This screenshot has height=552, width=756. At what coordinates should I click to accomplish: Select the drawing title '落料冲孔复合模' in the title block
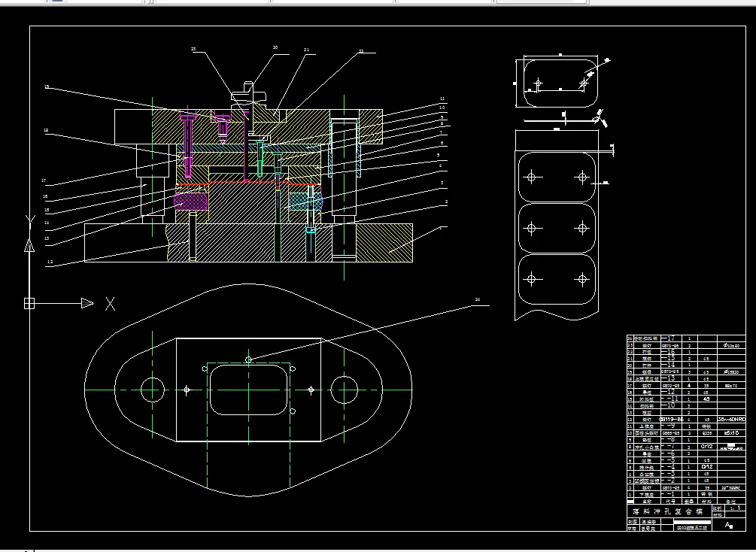click(667, 511)
